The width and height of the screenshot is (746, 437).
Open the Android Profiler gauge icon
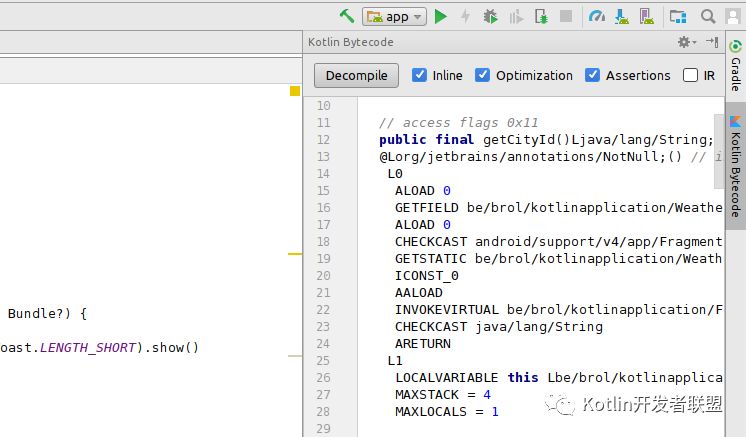(597, 17)
